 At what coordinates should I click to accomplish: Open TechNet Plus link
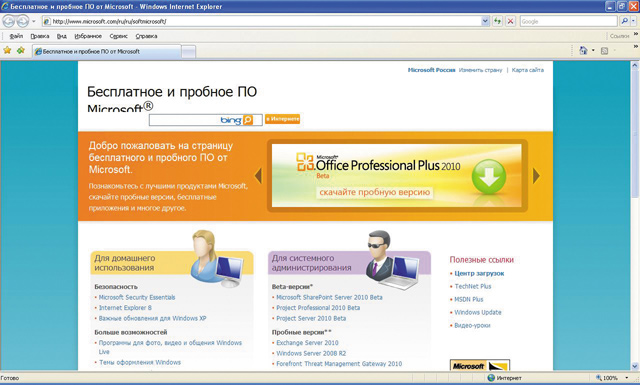click(473, 286)
